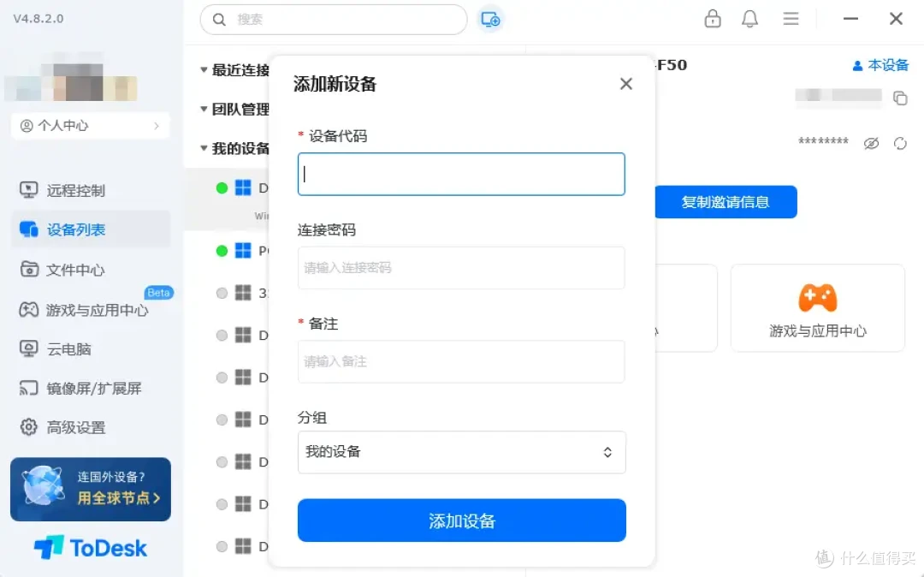Click the lock screen padlock icon
This screenshot has width=924, height=577.
coord(713,19)
